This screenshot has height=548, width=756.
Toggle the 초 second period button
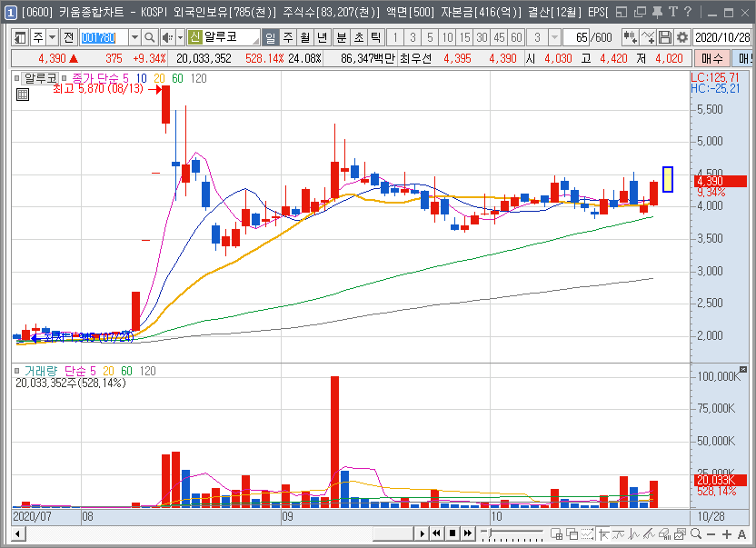click(359, 37)
